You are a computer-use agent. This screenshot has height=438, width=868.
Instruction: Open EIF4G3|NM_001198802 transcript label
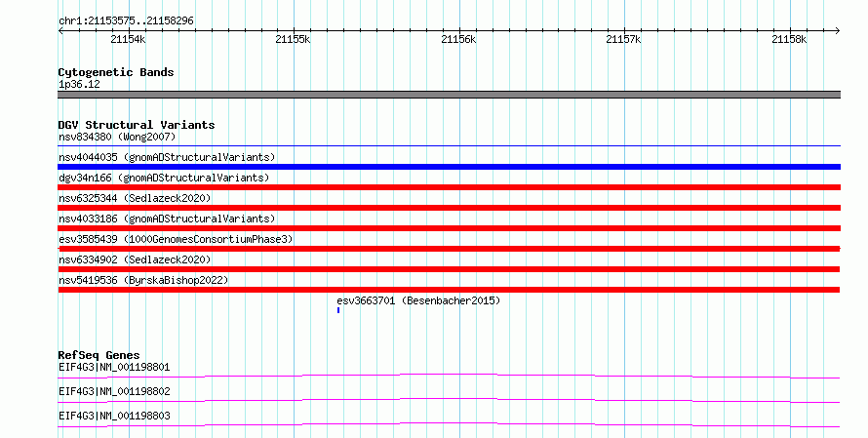point(114,391)
